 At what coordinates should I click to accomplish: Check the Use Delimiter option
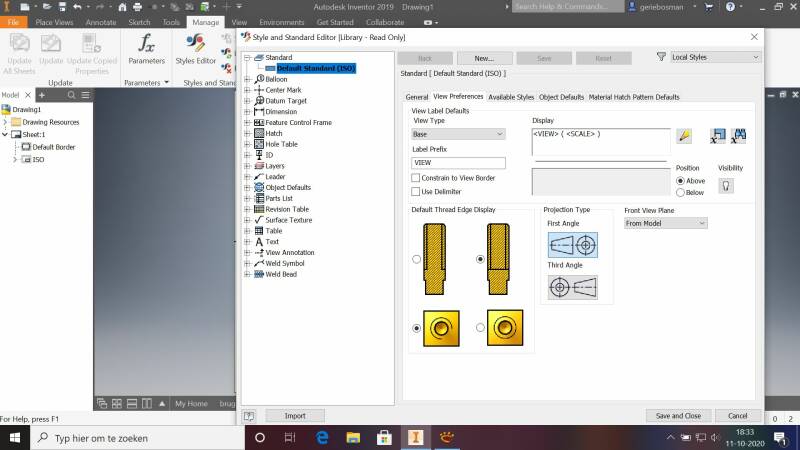point(416,191)
